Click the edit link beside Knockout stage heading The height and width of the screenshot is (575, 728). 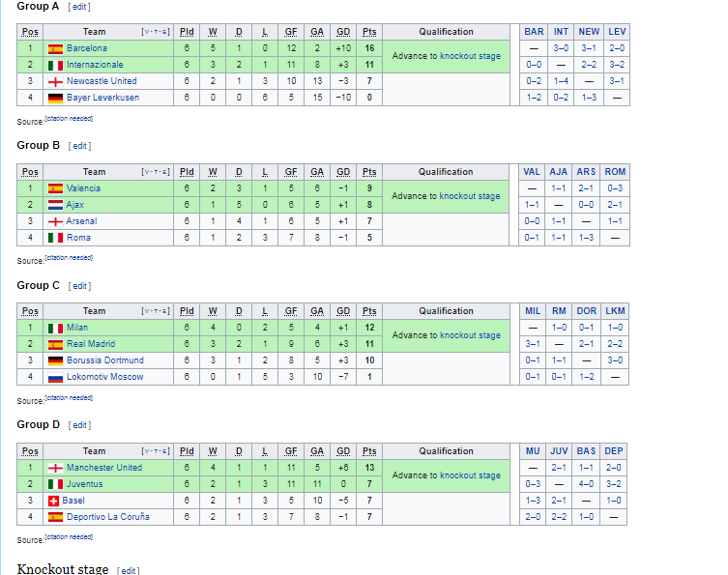click(x=128, y=570)
